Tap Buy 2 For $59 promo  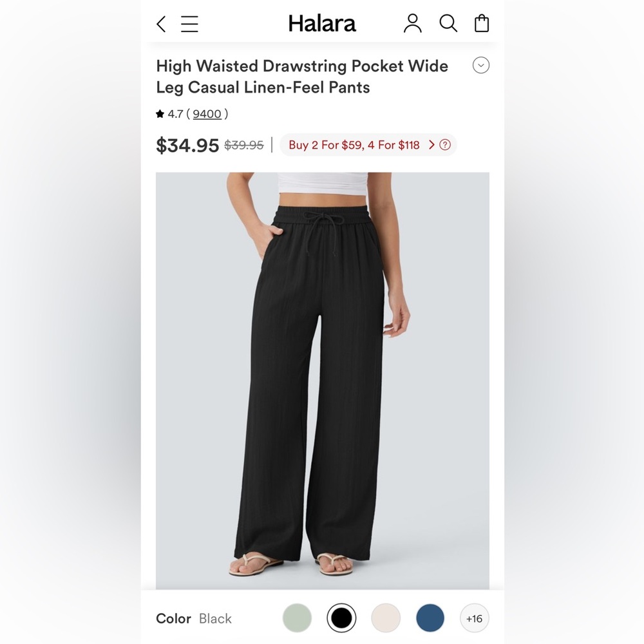[354, 145]
